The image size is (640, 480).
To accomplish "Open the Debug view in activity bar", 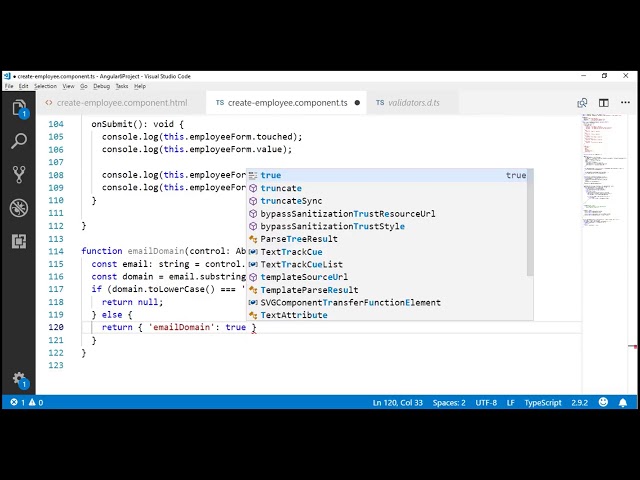I will pyautogui.click(x=19, y=208).
